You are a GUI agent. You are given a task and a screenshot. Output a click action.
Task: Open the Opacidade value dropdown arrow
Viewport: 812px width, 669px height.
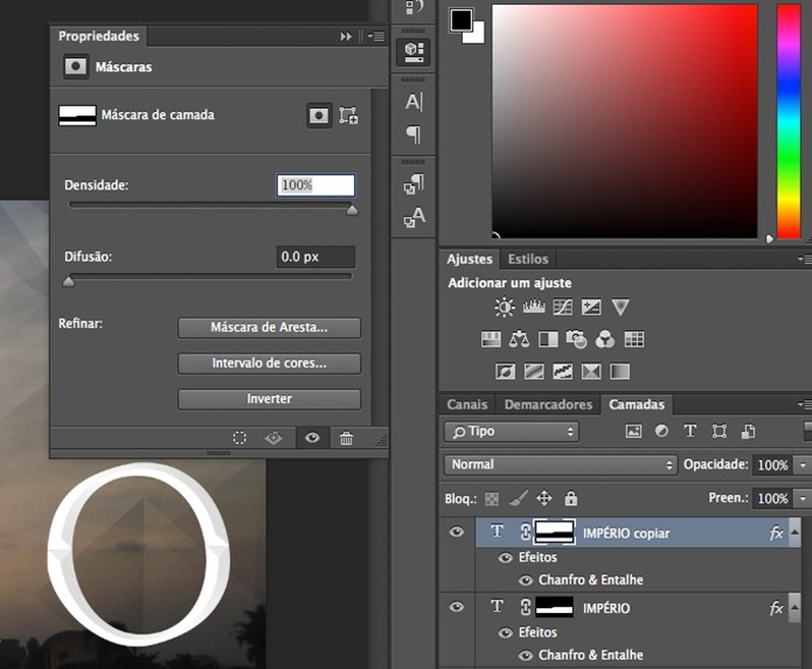point(803,465)
